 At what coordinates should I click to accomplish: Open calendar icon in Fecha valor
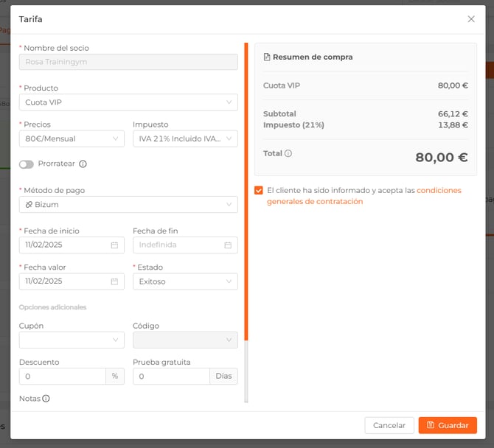pos(114,281)
